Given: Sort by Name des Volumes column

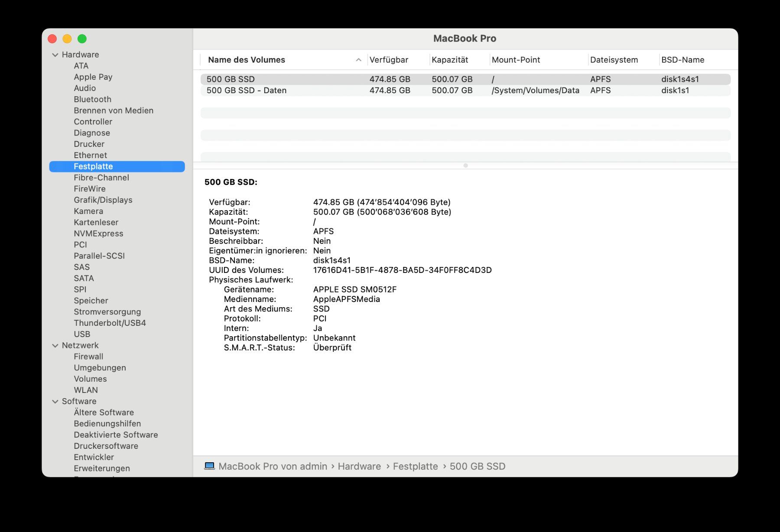Looking at the screenshot, I should point(247,60).
